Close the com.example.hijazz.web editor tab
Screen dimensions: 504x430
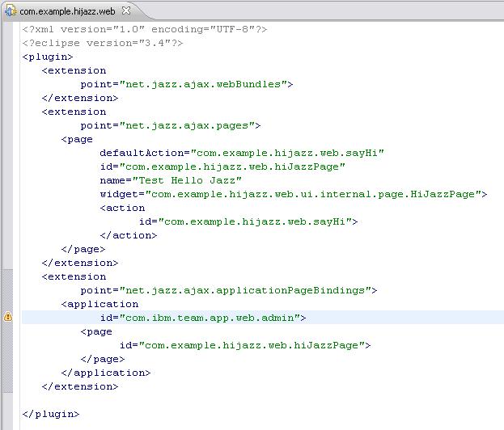(126, 11)
